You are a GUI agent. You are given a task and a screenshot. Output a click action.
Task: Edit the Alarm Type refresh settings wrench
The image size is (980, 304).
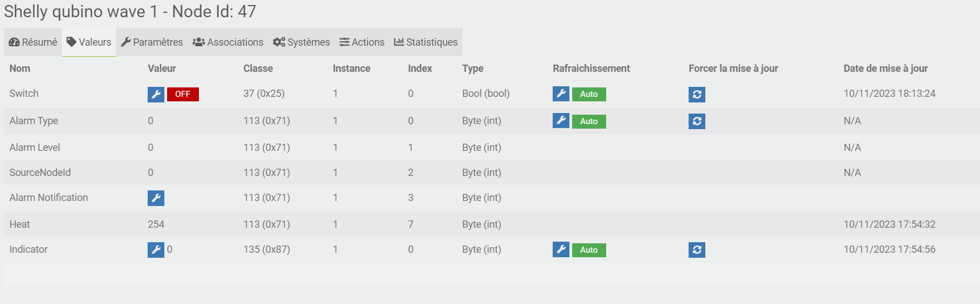point(561,121)
